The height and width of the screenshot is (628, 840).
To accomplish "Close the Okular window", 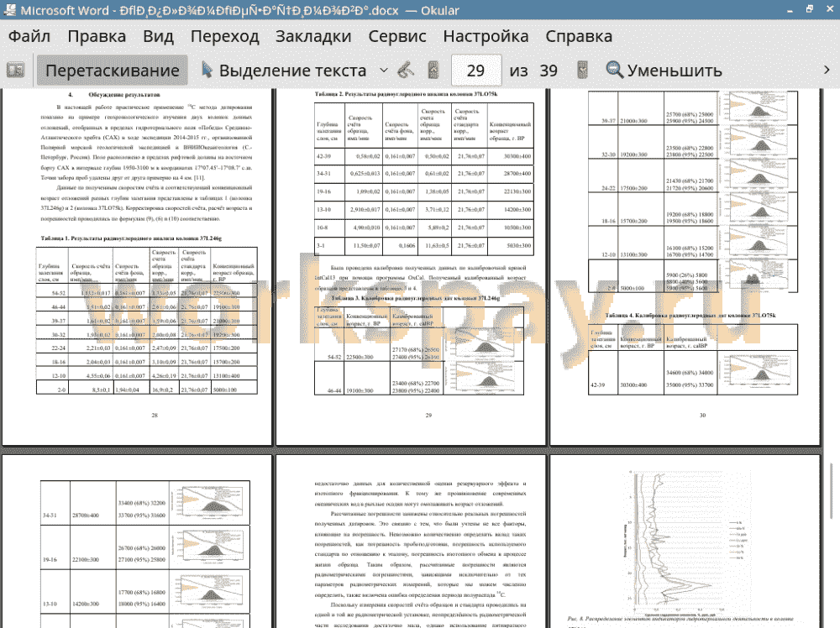I will pyautogui.click(x=829, y=9).
